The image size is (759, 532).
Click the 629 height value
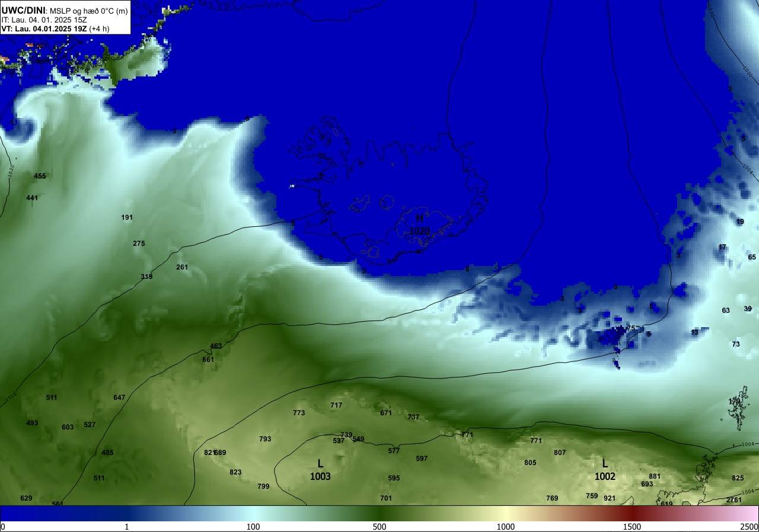[x=26, y=498]
